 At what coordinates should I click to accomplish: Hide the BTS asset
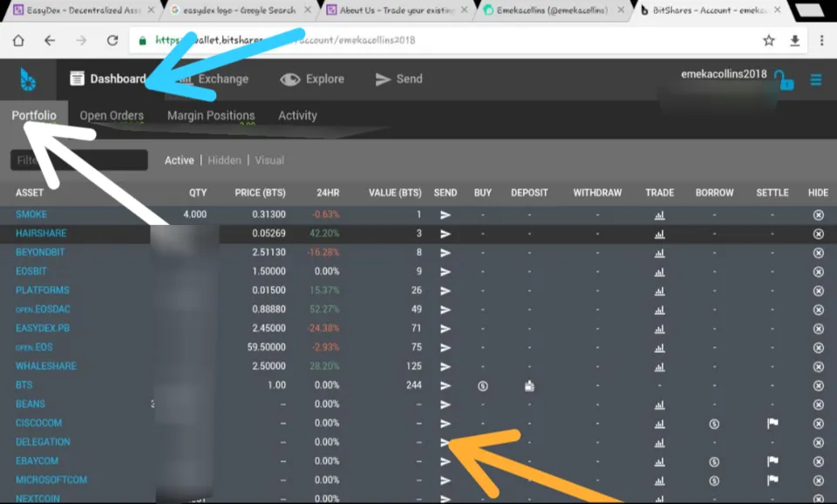pyautogui.click(x=819, y=385)
